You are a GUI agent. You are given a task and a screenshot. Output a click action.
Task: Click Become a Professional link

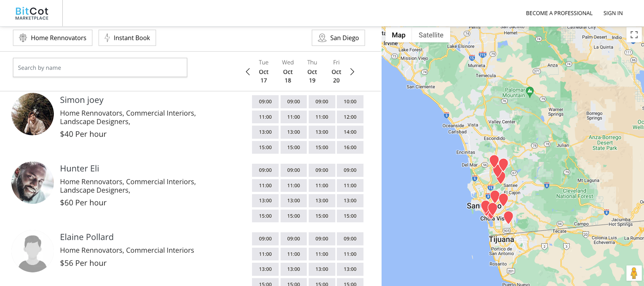559,13
